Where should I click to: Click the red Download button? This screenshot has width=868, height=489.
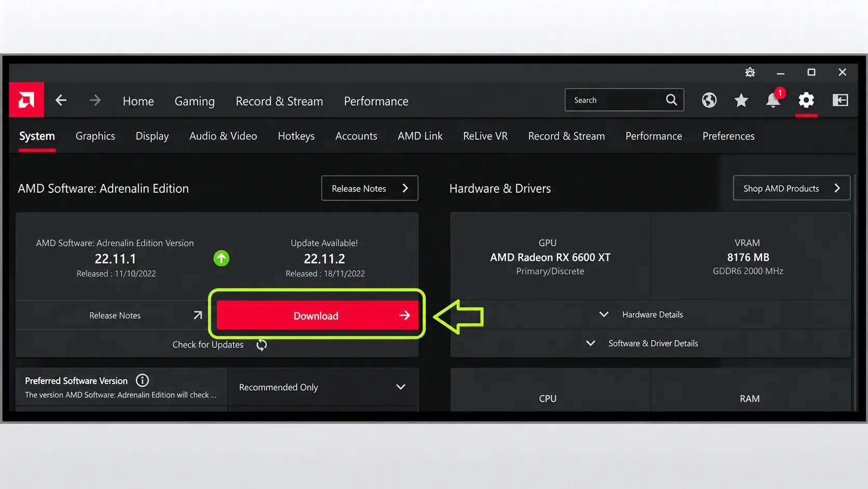point(318,315)
